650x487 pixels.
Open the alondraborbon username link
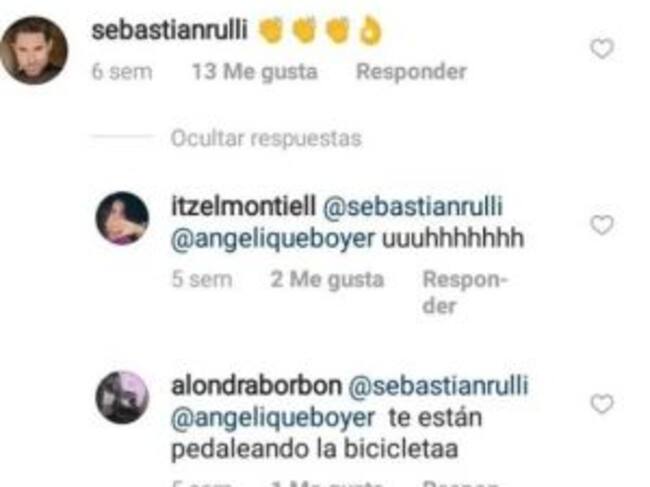click(x=257, y=385)
